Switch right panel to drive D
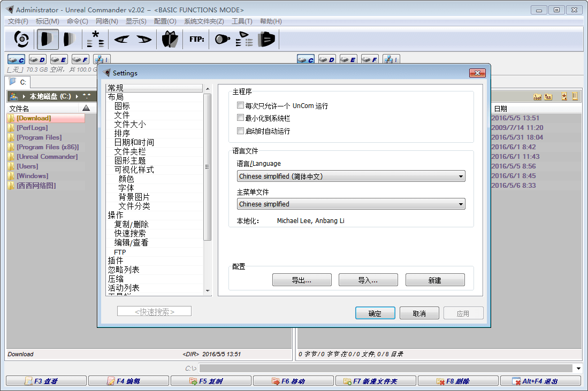Viewport: 588px width, 391px height. coord(327,59)
